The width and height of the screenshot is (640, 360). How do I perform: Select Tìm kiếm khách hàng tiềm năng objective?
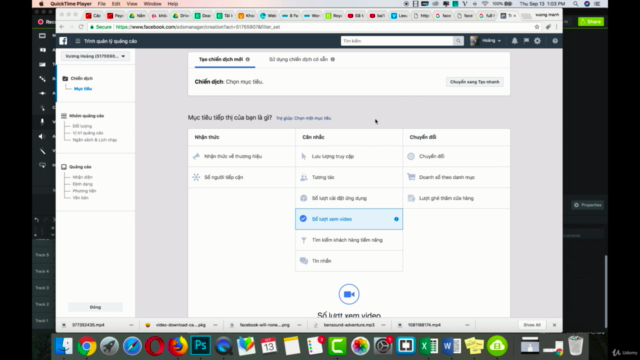pos(349,240)
